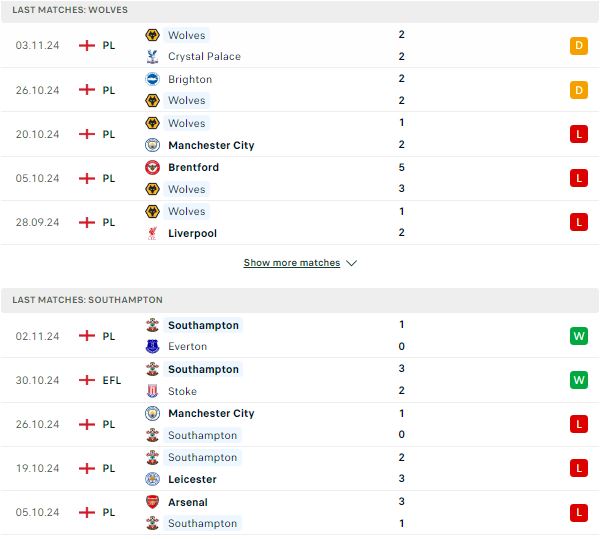Open the Show more matches link
611x539 pixels.
click(292, 263)
